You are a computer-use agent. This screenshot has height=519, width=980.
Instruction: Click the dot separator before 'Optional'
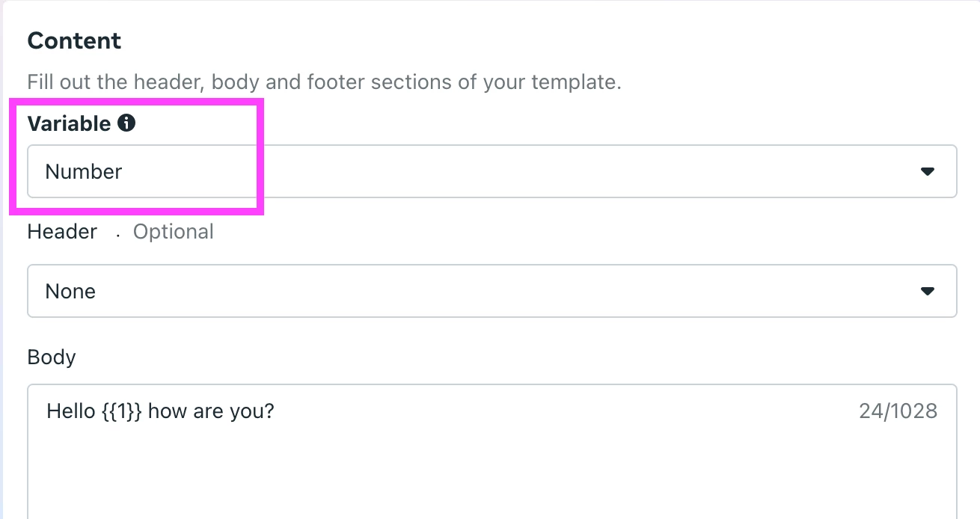click(x=117, y=233)
